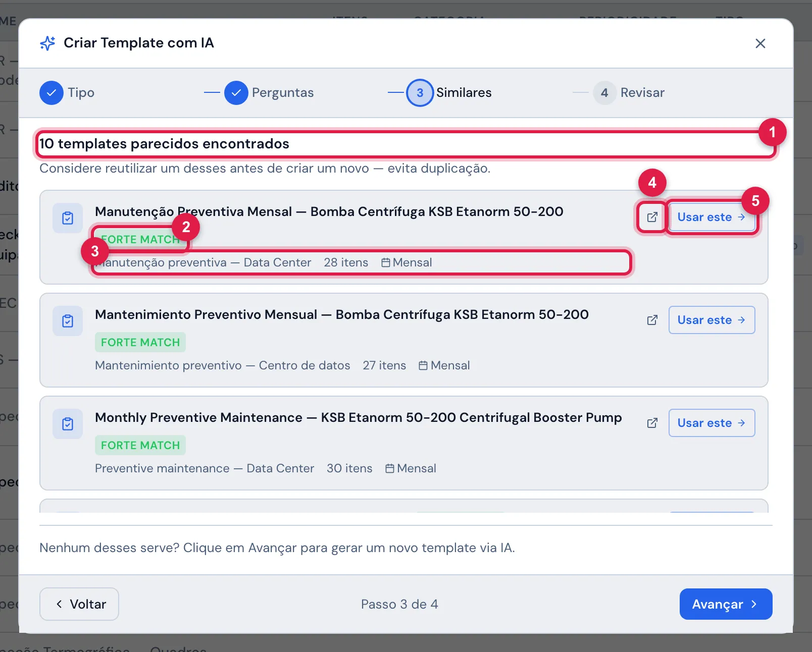
Task: Click the Mensal calendar label on English template
Action: (411, 468)
